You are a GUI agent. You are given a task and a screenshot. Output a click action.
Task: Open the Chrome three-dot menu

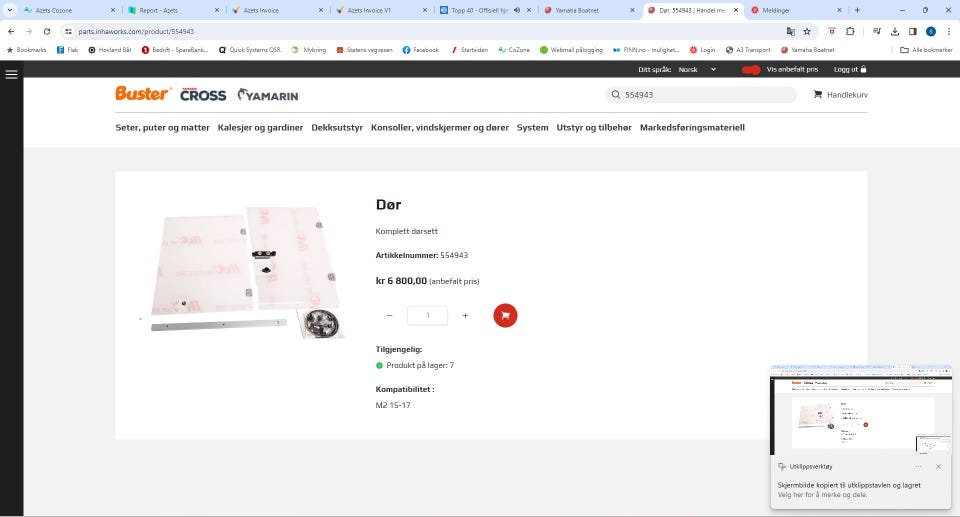tap(949, 31)
